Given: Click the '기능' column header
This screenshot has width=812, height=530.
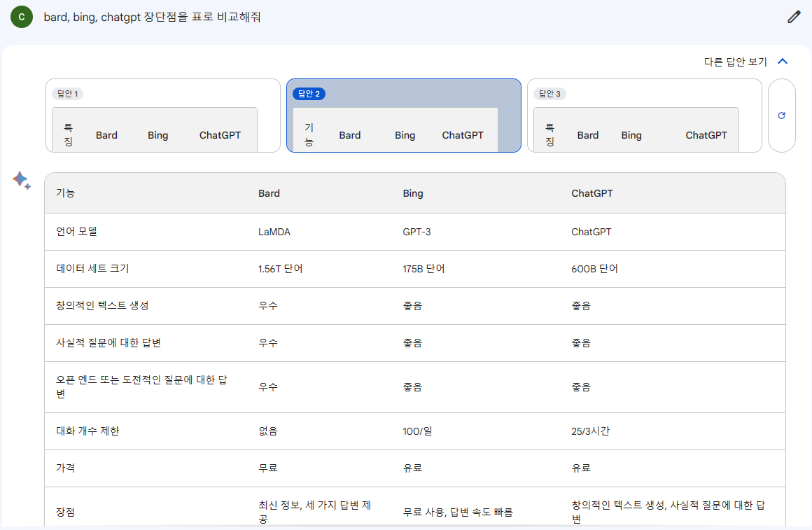Looking at the screenshot, I should click(x=65, y=193).
